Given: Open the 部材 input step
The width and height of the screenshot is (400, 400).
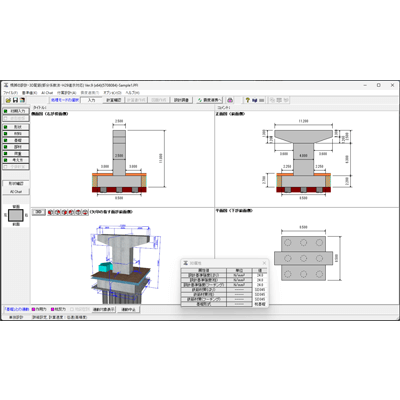Looking at the screenshot, I should 16,147.
